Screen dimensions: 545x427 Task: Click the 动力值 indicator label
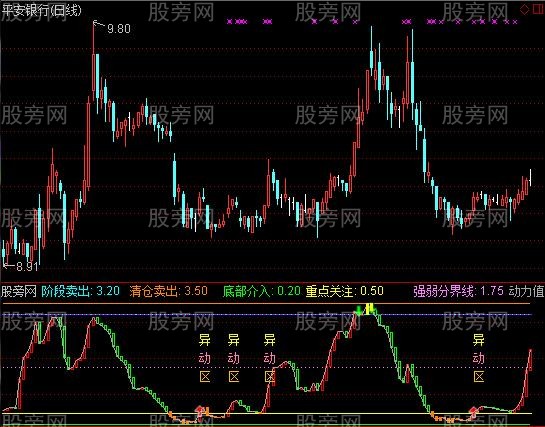(x=527, y=291)
